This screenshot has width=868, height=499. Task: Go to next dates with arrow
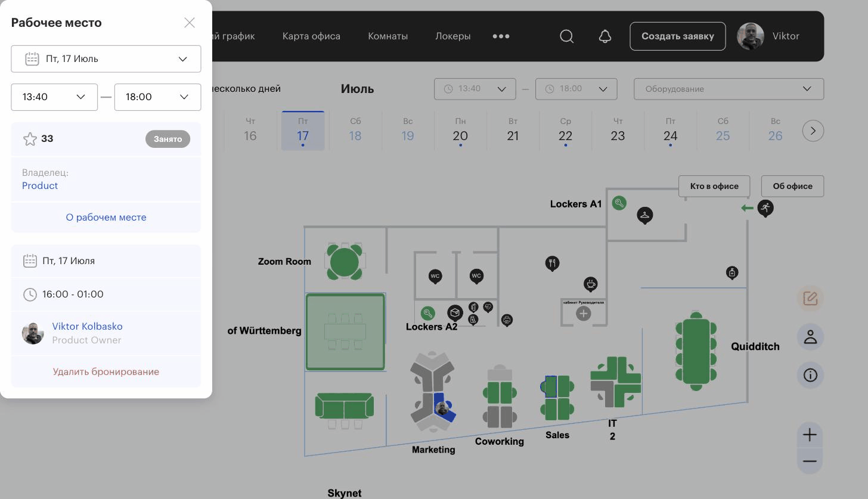point(813,131)
